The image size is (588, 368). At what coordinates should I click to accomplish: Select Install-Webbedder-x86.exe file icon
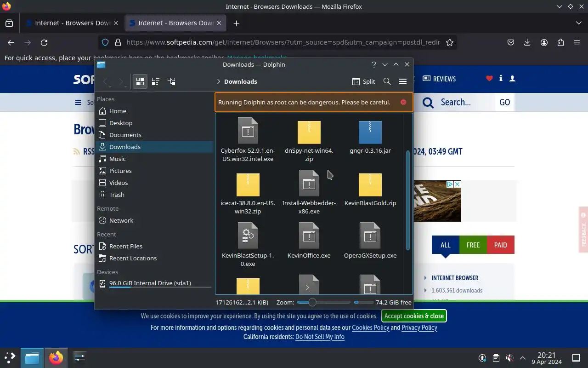click(309, 184)
